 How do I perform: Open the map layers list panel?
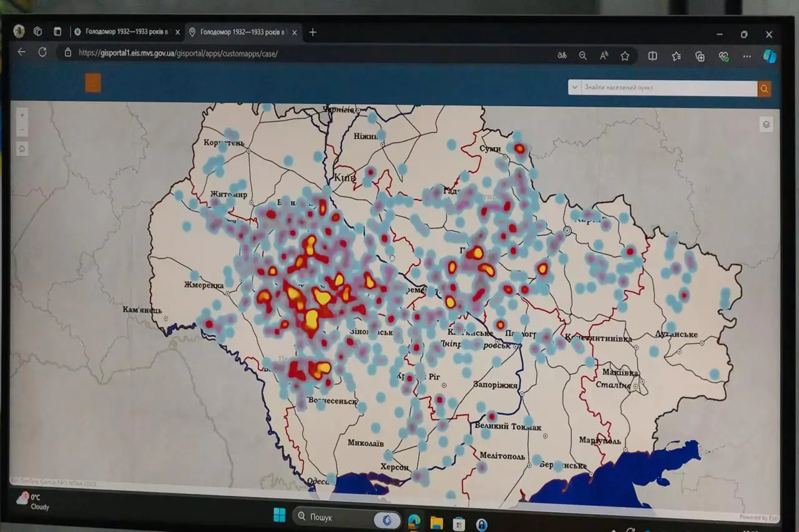(766, 124)
